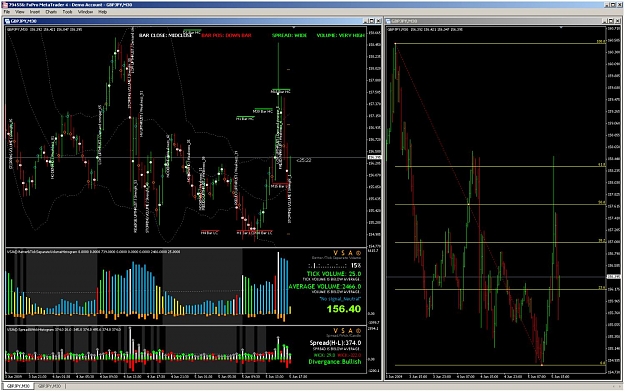Click the 'VOLUME: VERY HIGH' label

coord(341,35)
